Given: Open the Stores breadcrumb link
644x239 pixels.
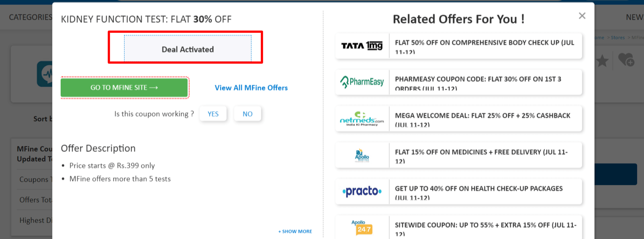Looking at the screenshot, I should 617,38.
